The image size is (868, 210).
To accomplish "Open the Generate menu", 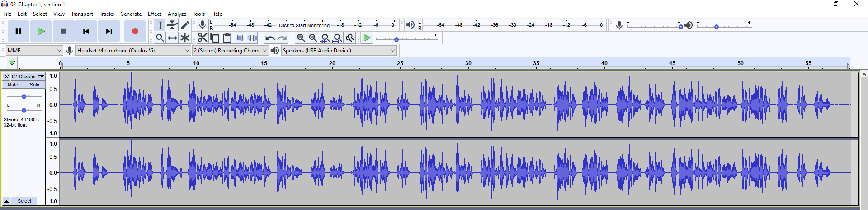I will 131,14.
